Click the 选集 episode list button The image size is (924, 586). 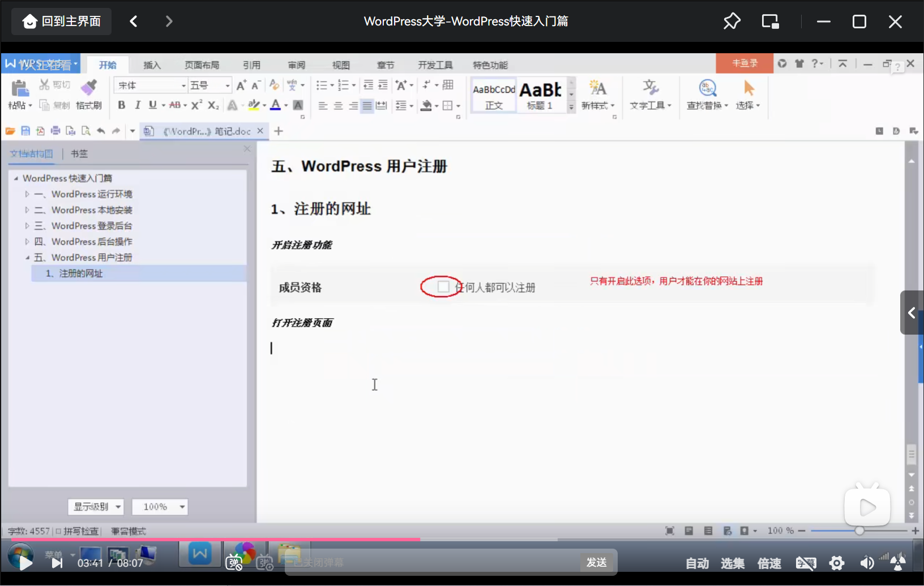click(733, 563)
